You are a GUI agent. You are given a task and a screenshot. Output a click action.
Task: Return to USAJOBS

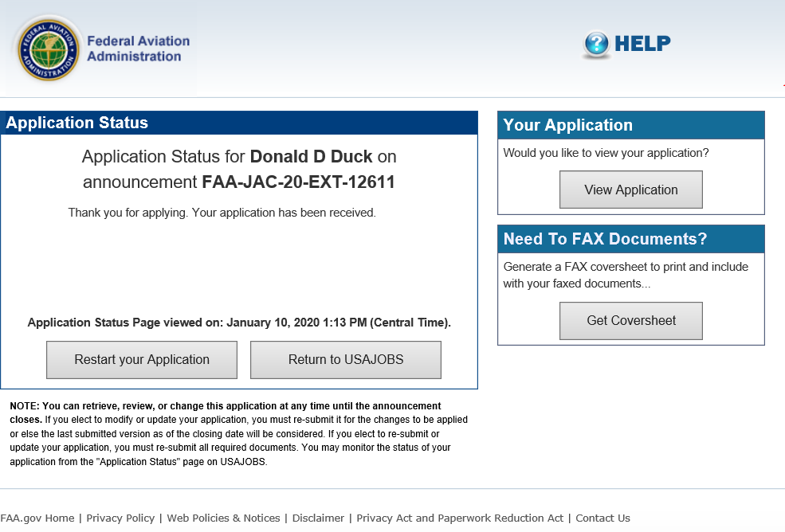(x=346, y=360)
